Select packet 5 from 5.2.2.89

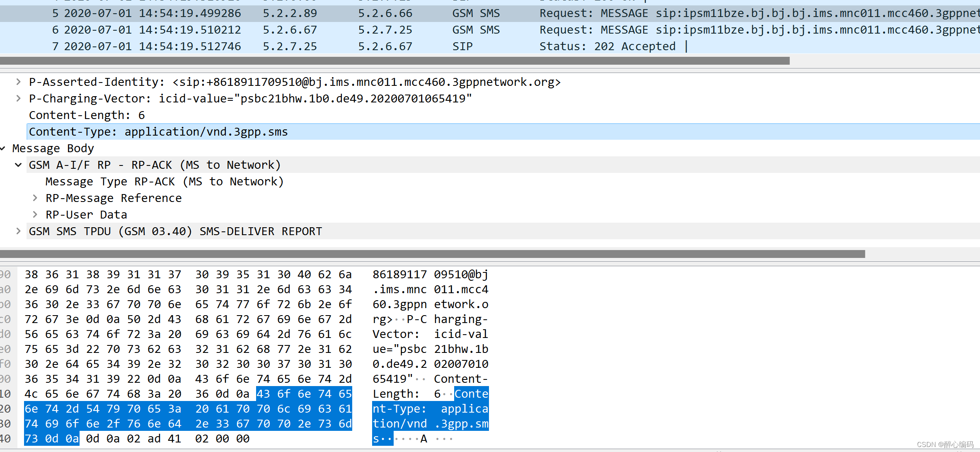pyautogui.click(x=490, y=13)
